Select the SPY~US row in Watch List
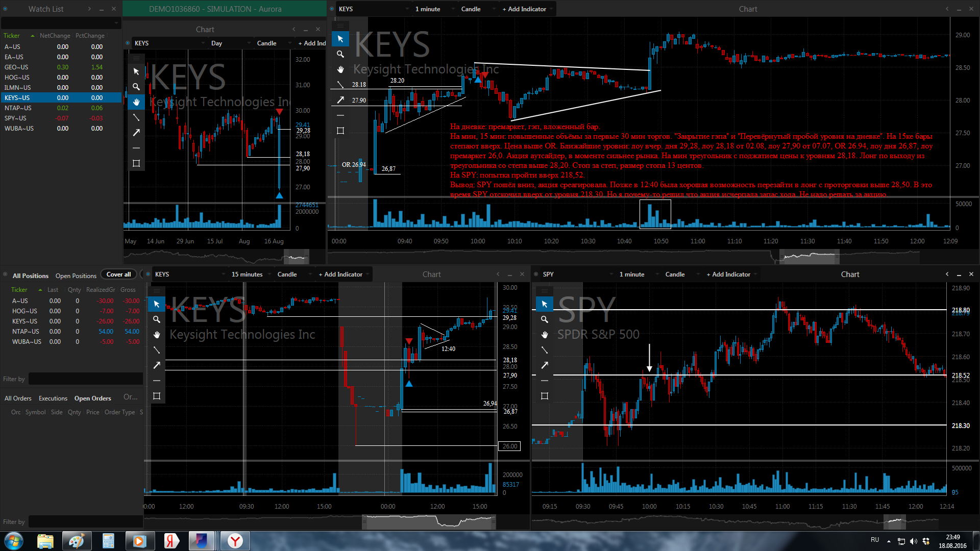This screenshot has width=980, height=551. [61, 118]
